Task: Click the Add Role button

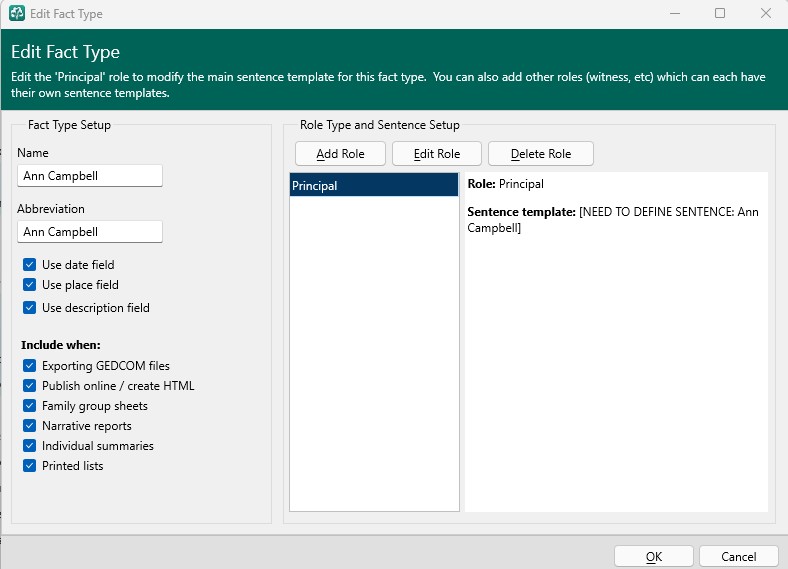Action: click(x=340, y=154)
